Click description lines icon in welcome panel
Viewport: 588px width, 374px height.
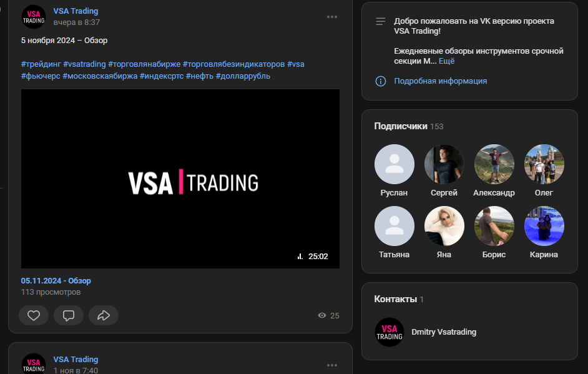tap(381, 21)
